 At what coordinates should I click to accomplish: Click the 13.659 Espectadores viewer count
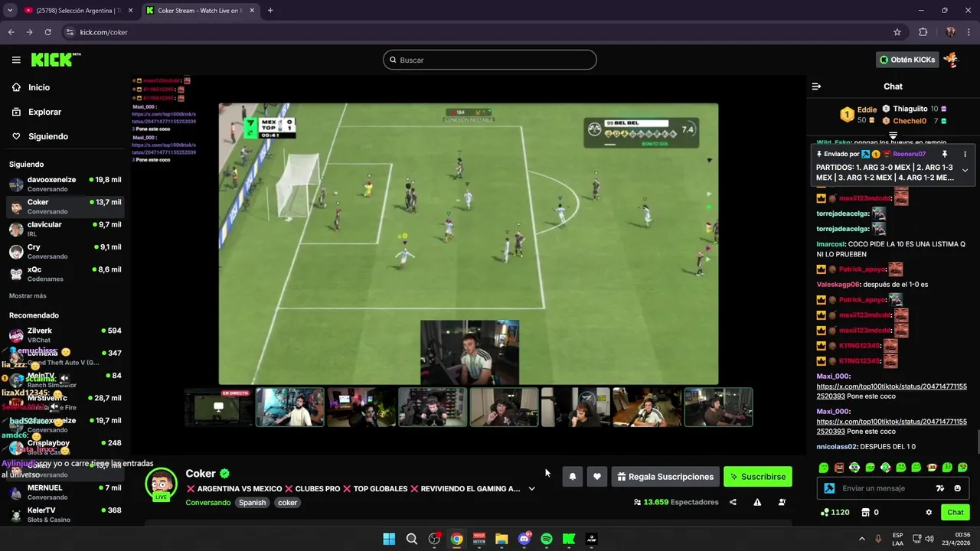pyautogui.click(x=676, y=502)
